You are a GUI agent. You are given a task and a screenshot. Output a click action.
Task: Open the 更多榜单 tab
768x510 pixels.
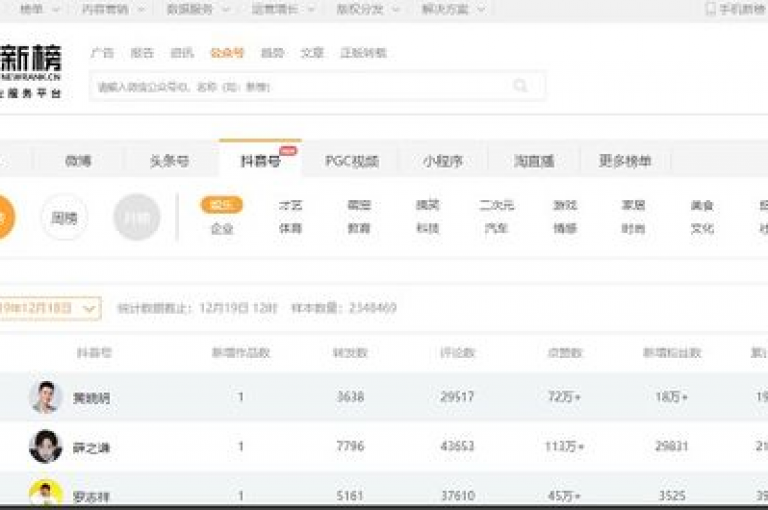pos(625,161)
